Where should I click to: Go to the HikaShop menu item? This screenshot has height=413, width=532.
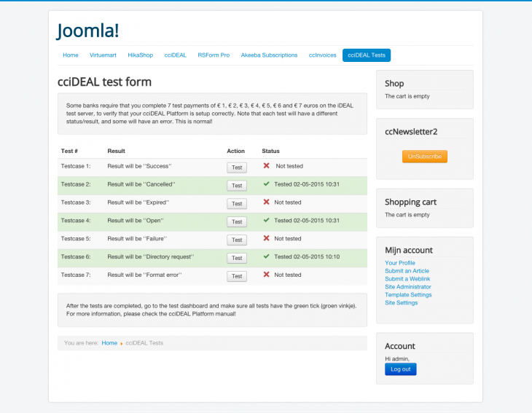pos(140,55)
